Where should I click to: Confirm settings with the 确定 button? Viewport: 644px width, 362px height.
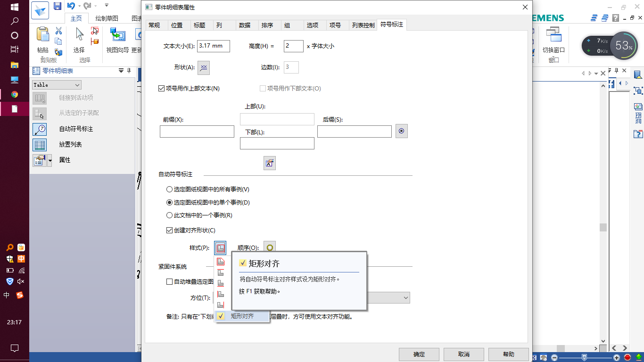[418, 354]
